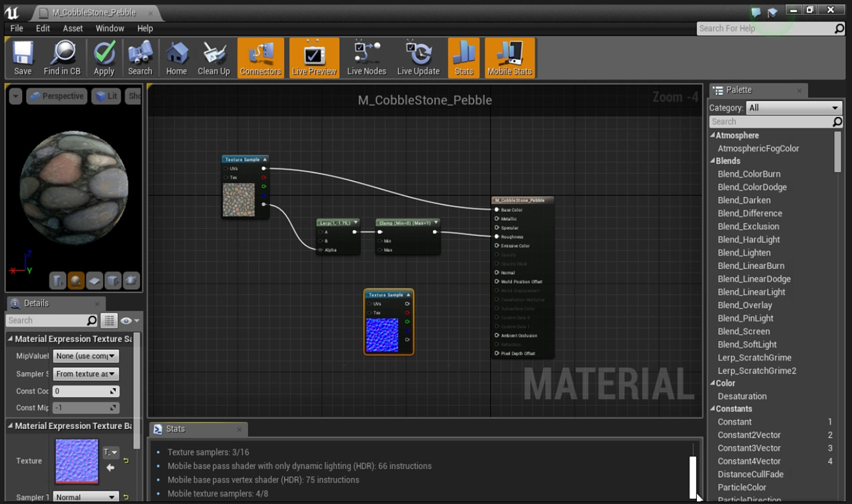
Task: Click Find in CB magnifier icon
Action: coord(62,58)
